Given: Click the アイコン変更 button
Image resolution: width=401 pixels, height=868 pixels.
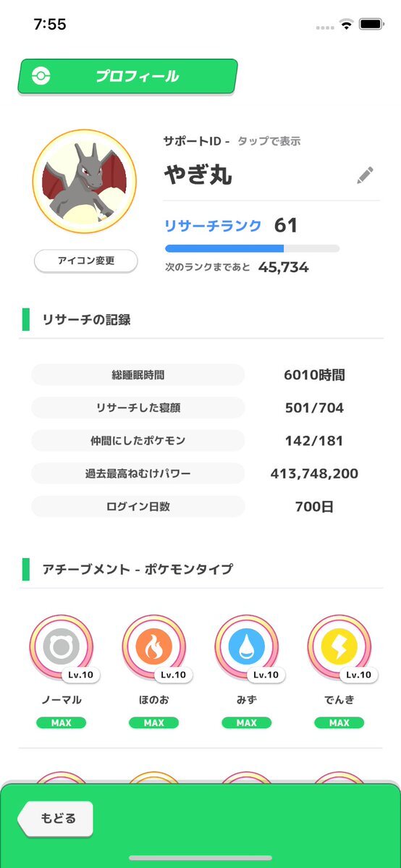Looking at the screenshot, I should point(86,261).
